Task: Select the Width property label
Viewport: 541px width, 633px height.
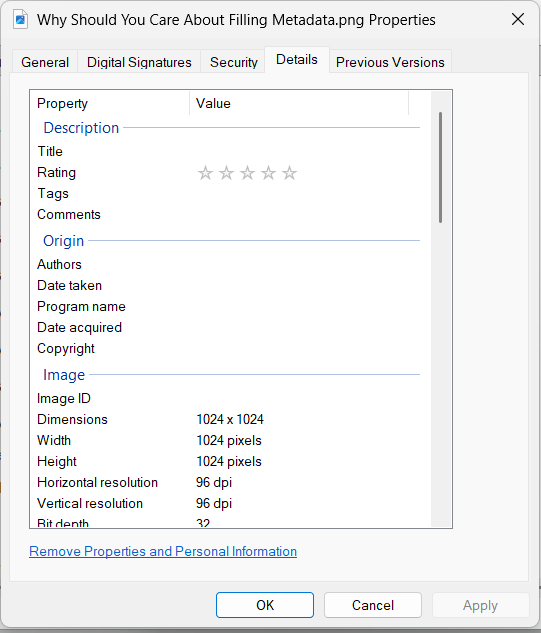Action: tap(54, 440)
